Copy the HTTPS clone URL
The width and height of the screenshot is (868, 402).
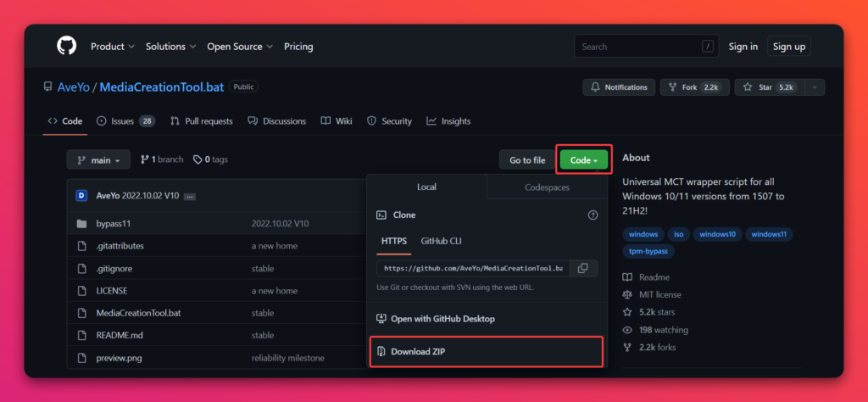tap(583, 268)
